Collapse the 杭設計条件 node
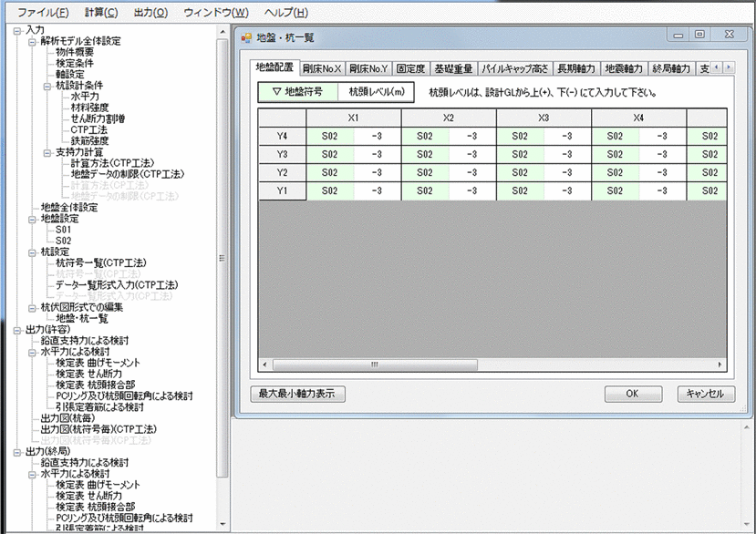The height and width of the screenshot is (534, 756). (47, 86)
